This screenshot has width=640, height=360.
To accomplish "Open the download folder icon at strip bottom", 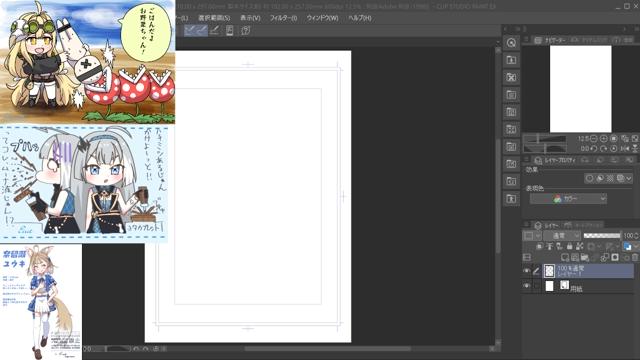I will (511, 199).
